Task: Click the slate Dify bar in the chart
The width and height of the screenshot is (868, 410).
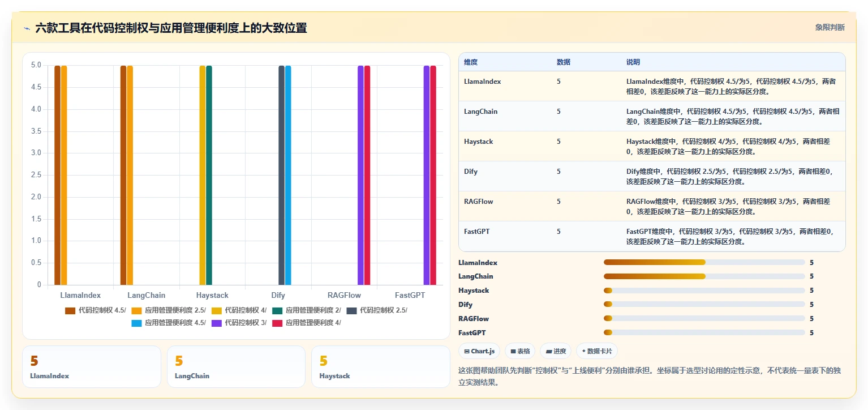Action: point(281,175)
